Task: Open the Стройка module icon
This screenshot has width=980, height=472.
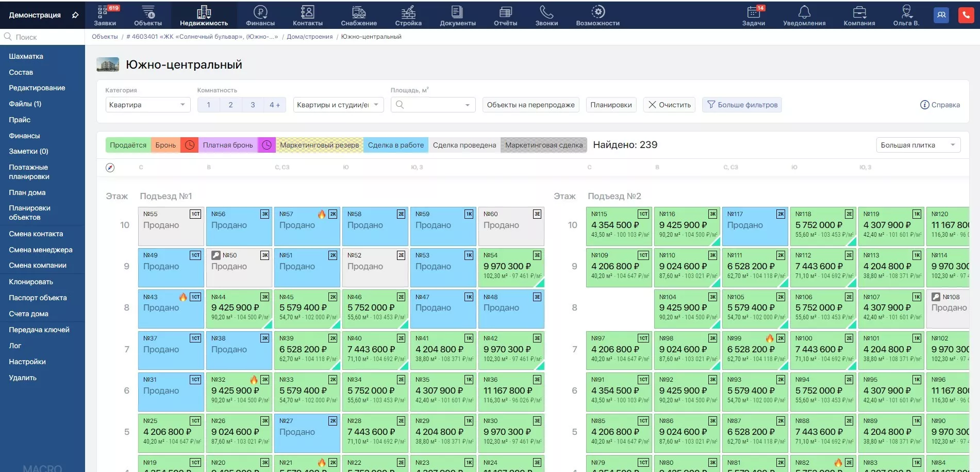Action: 408,14
